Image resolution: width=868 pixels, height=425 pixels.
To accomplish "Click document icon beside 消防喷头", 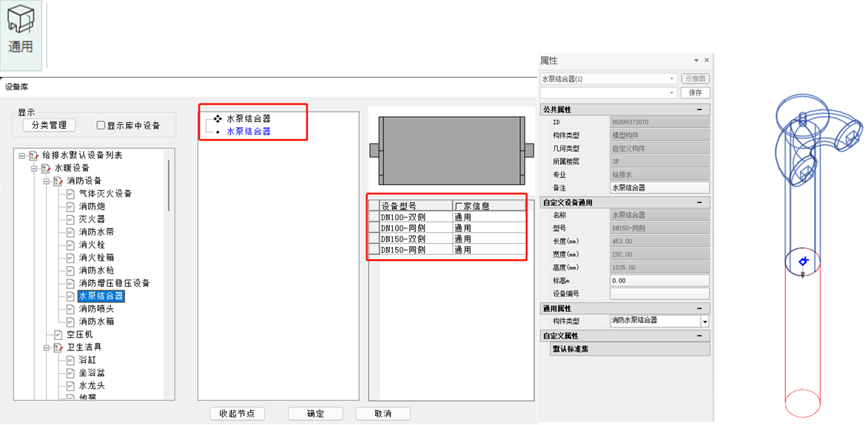I will point(70,309).
